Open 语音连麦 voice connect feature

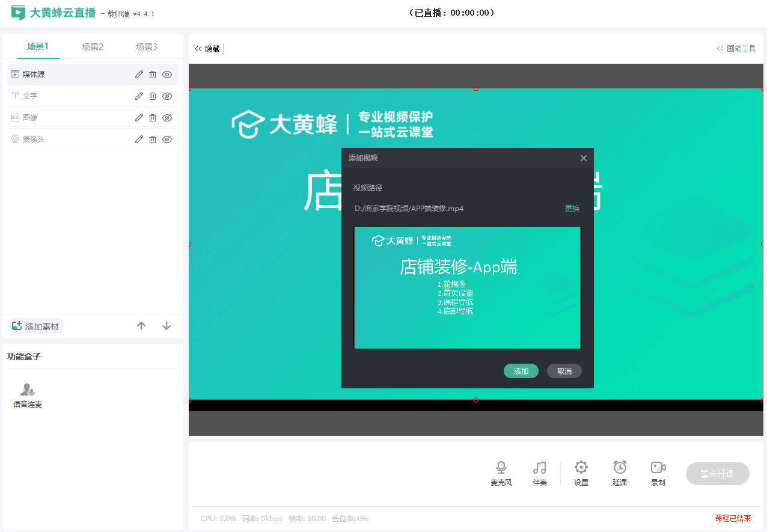28,396
